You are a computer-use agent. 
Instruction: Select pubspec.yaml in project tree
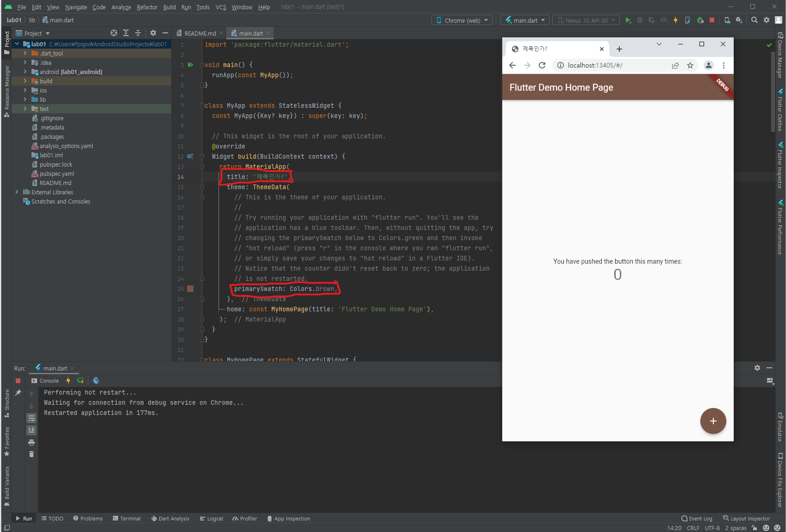point(53,173)
